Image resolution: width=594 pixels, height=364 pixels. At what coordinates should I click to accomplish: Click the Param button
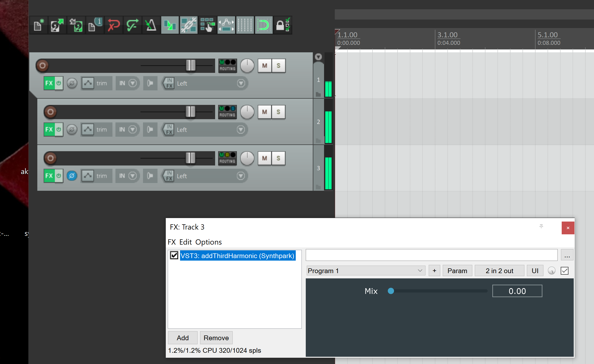[x=457, y=271]
